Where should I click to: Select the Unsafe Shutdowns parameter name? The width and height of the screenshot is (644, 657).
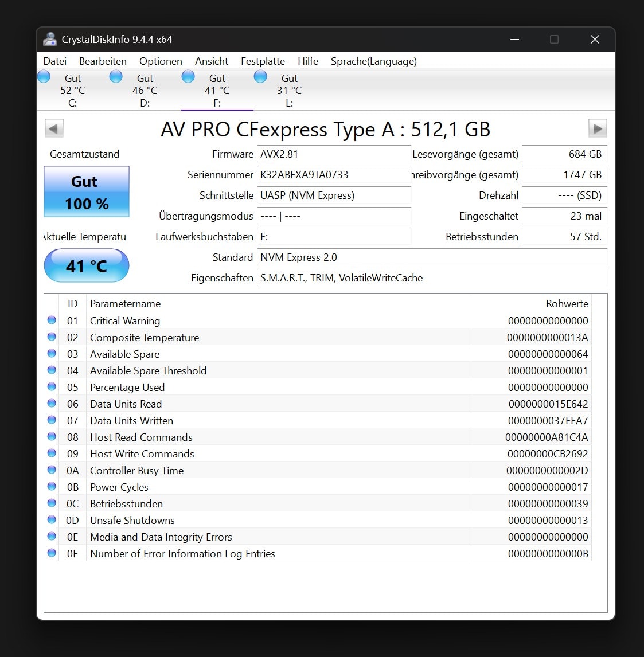pos(132,521)
